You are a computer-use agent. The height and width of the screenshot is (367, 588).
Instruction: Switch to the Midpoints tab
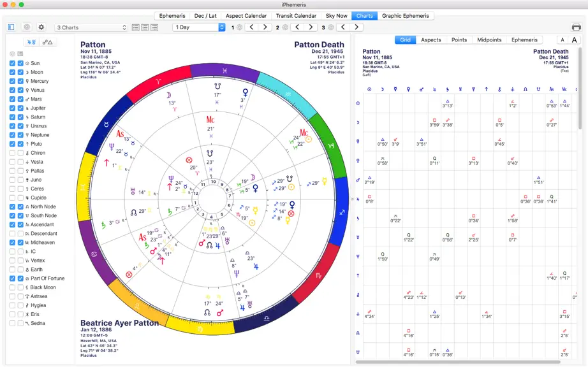coord(489,40)
